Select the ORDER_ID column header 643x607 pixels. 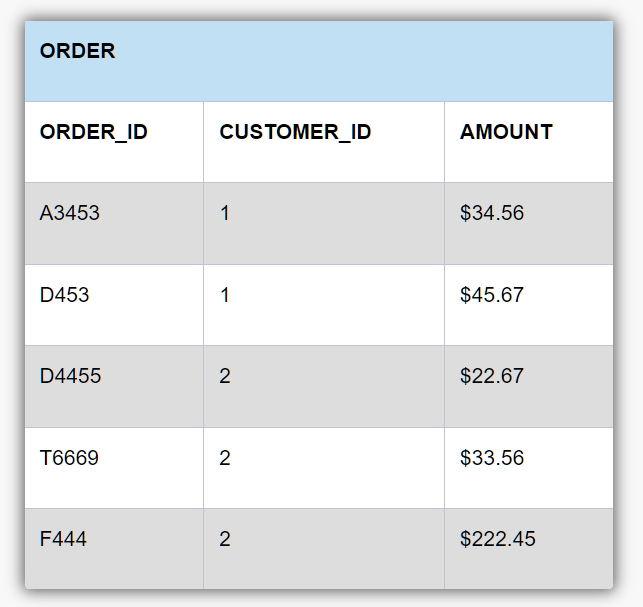[x=93, y=132]
